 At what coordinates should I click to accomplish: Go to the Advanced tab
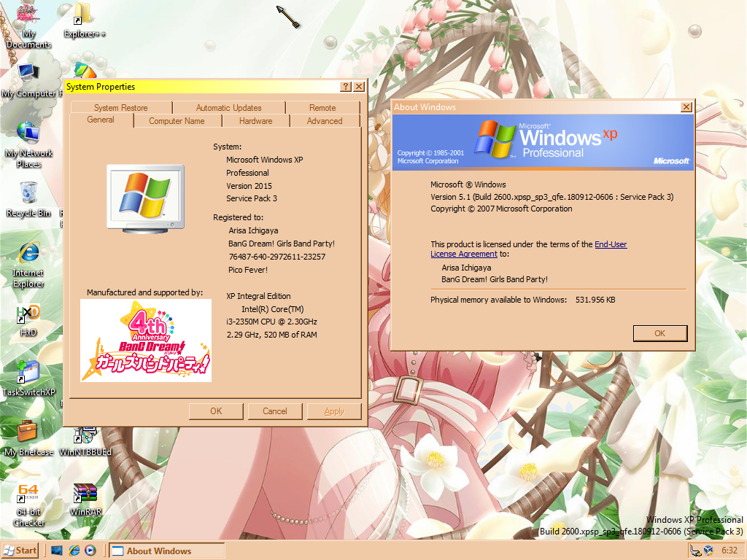[x=325, y=121]
